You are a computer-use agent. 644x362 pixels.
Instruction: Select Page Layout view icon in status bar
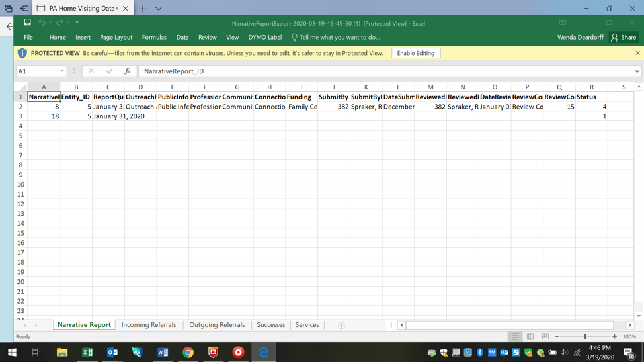pyautogui.click(x=530, y=337)
